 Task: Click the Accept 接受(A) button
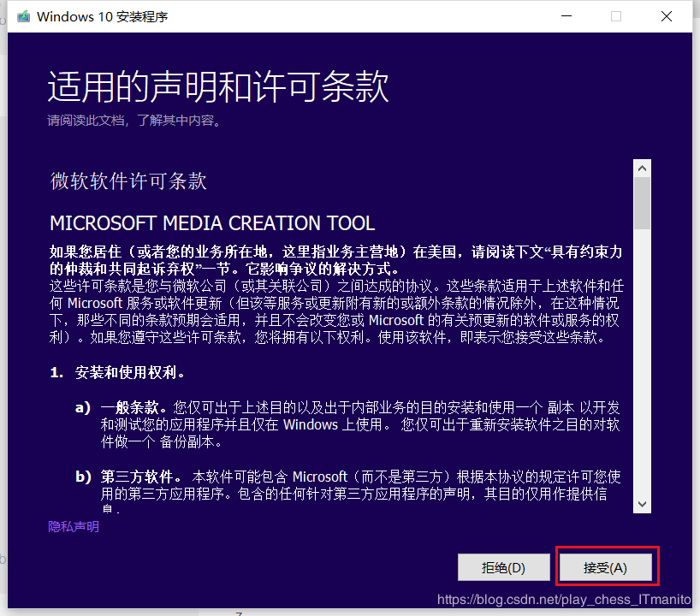[605, 567]
